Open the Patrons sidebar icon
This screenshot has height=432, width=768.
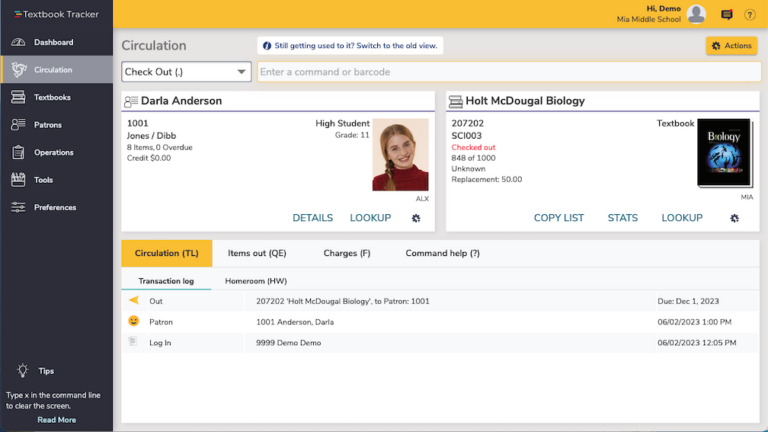click(x=17, y=125)
